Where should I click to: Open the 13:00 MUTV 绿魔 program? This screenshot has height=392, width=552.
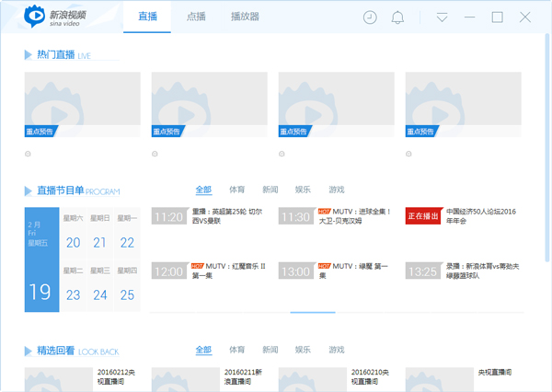pos(334,271)
